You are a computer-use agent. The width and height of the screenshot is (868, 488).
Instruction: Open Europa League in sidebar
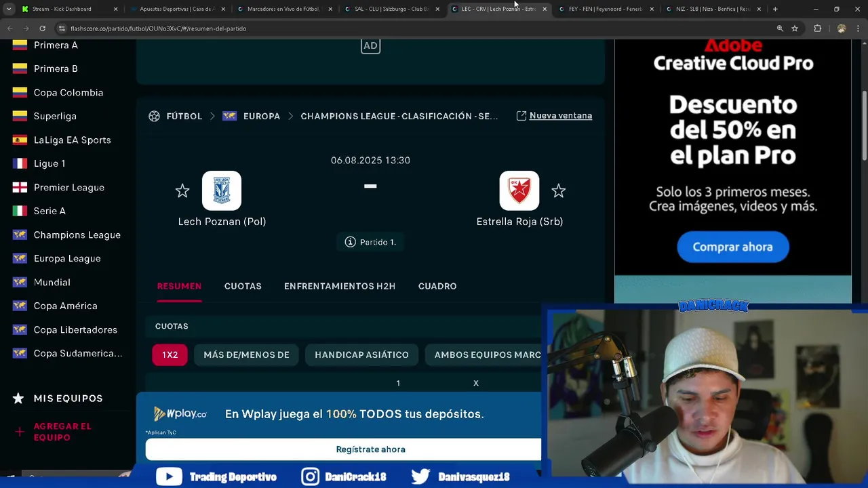click(x=67, y=258)
